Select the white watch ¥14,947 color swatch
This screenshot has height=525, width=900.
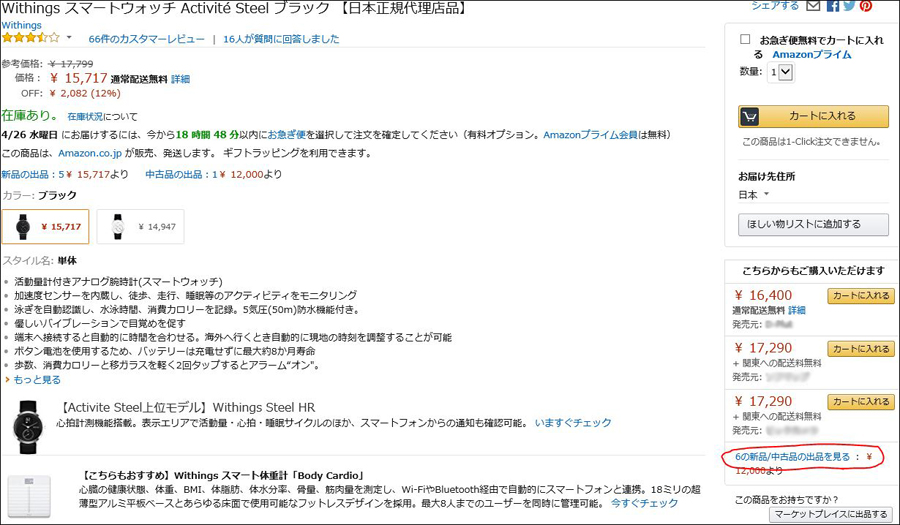click(141, 227)
